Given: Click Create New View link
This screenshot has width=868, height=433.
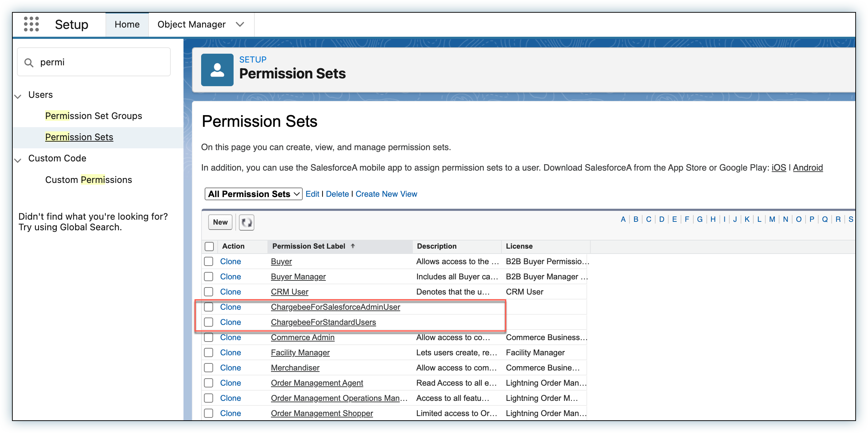Looking at the screenshot, I should pyautogui.click(x=386, y=194).
